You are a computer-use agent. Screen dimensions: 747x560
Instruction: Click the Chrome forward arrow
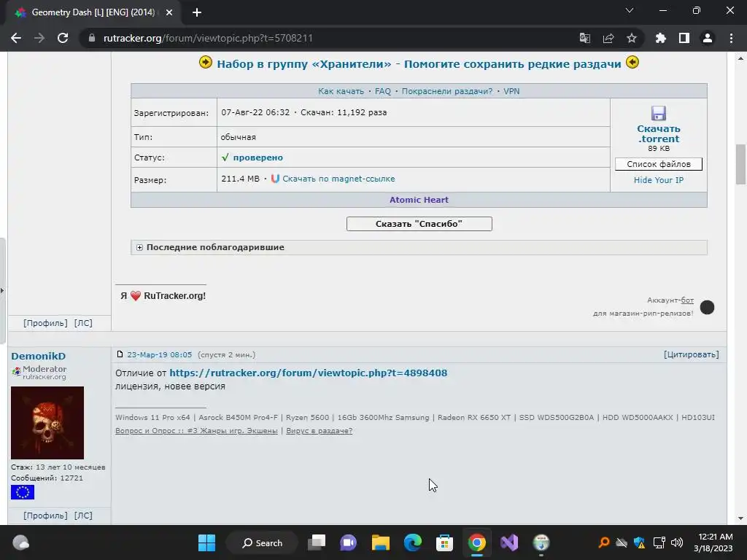coord(39,38)
